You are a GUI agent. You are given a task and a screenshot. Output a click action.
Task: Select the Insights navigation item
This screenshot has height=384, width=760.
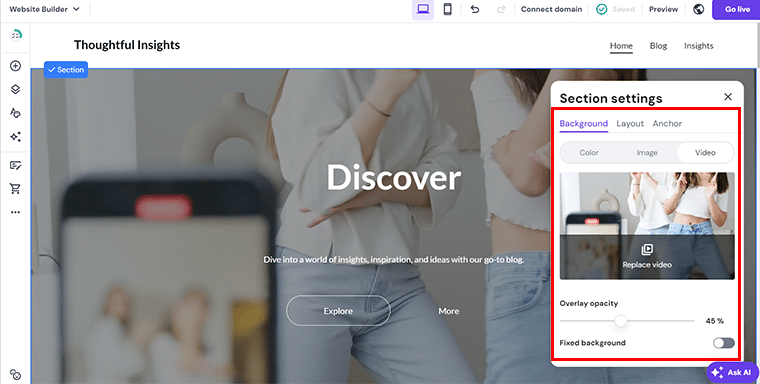coord(698,46)
